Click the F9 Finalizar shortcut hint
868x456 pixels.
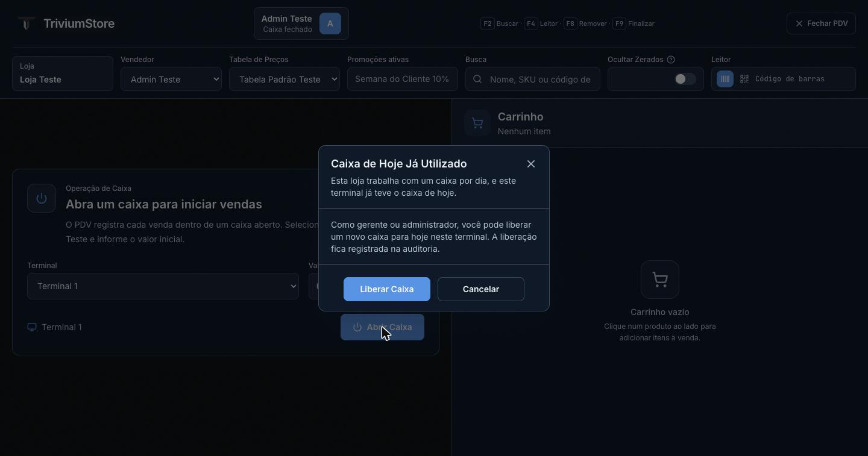point(634,23)
